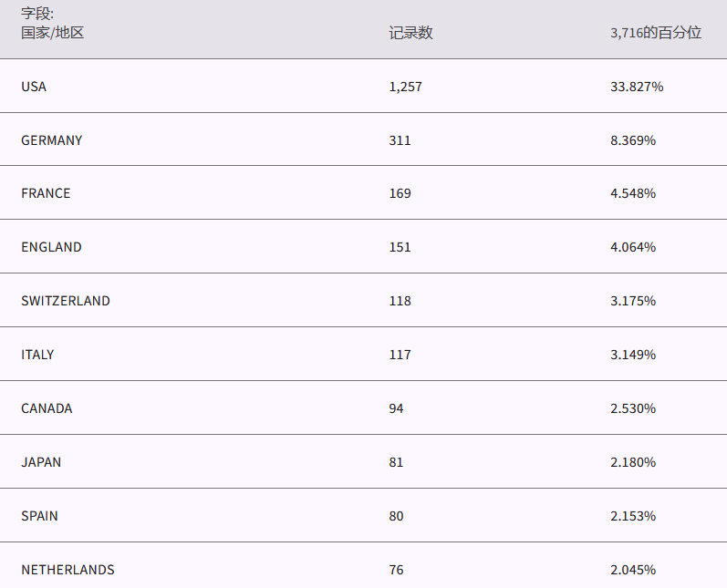Screen dimensions: 727x588
Task: Click the 8.369% percentage value
Action: 633,140
